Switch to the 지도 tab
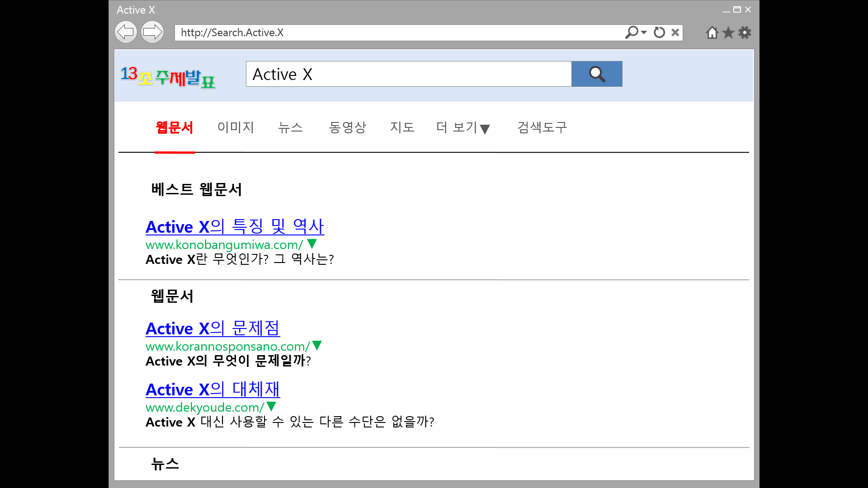 402,127
